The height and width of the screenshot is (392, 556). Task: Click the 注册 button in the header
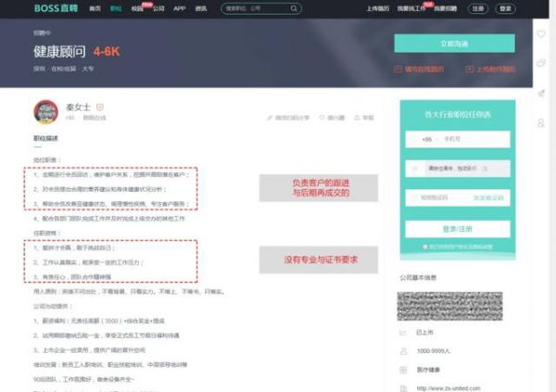click(x=477, y=8)
